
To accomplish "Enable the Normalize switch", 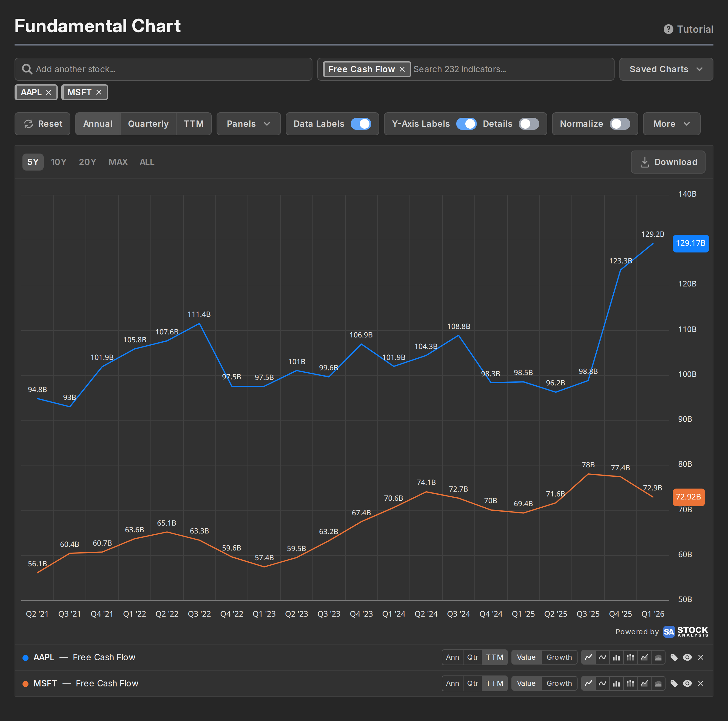I will 620,124.
